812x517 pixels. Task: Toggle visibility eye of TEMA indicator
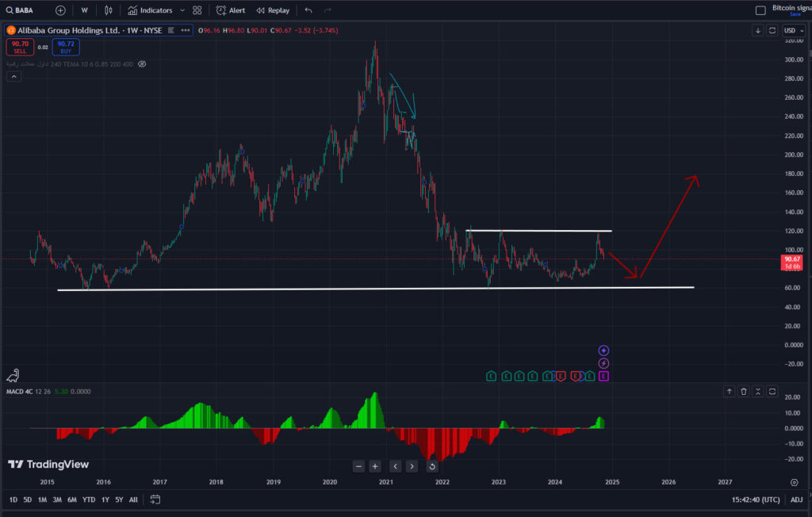[142, 64]
